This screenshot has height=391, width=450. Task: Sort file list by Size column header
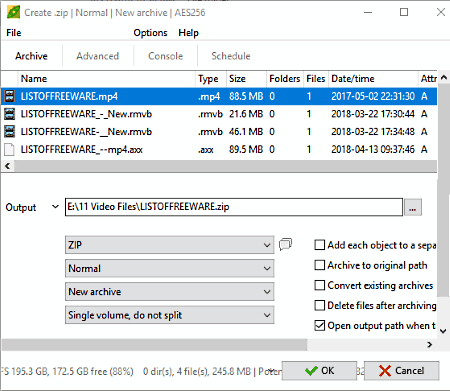click(x=246, y=79)
